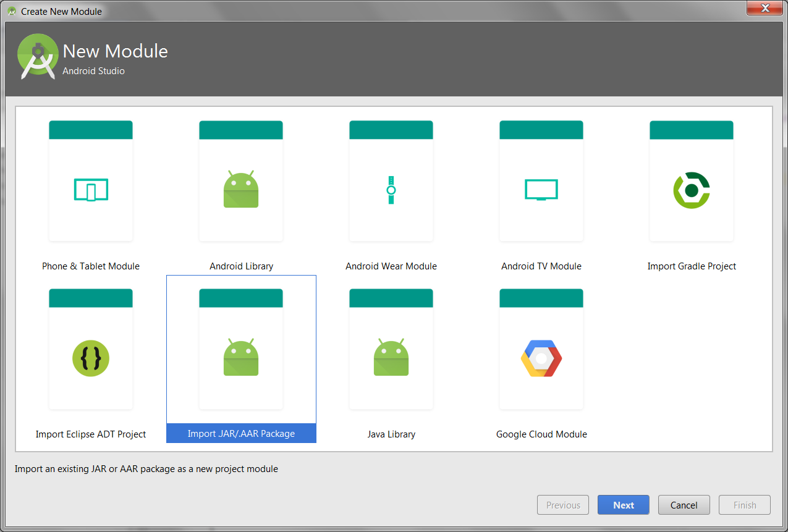Select the Google Cloud Module hexagon icon
Viewport: 788px width, 532px height.
(541, 358)
